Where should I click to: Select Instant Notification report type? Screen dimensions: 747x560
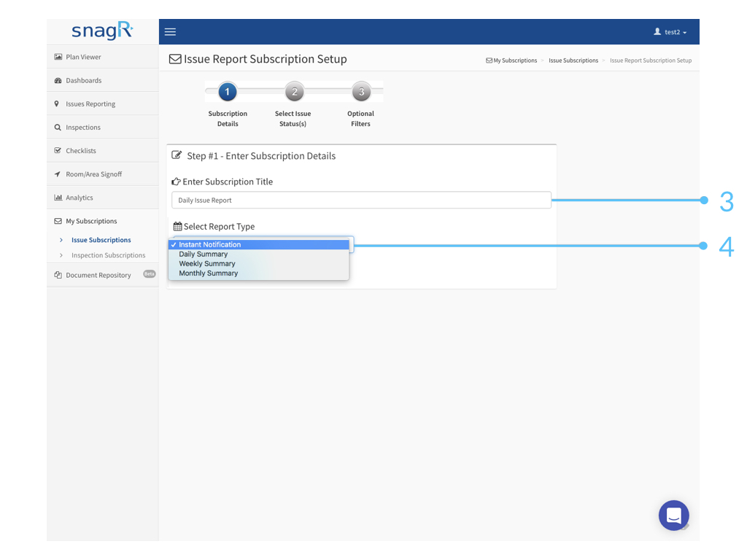[x=259, y=245]
